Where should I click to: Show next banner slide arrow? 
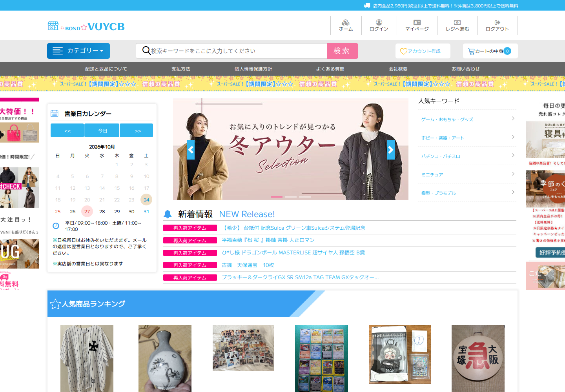tap(391, 150)
